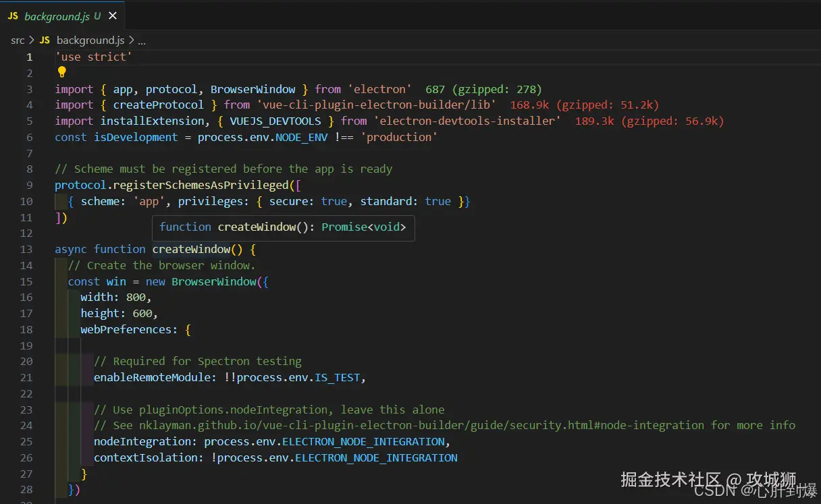The height and width of the screenshot is (504, 821).
Task: Open the background.js breadcrumb item
Action: click(90, 40)
